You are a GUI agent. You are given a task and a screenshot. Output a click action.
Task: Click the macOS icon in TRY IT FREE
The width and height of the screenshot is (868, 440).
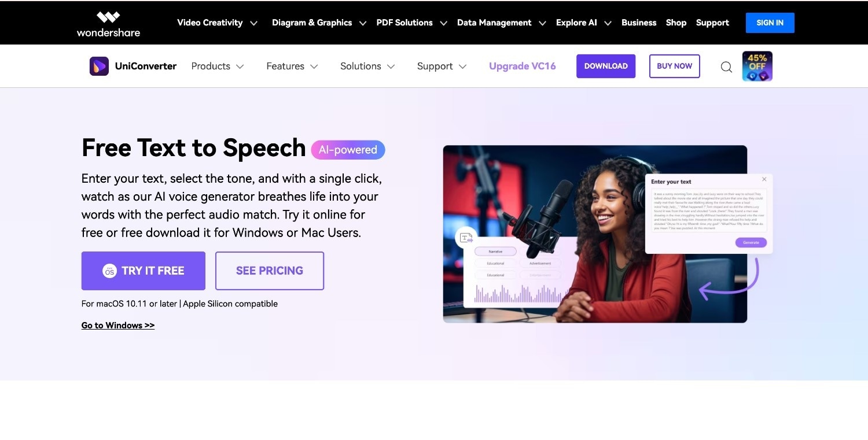pos(109,271)
